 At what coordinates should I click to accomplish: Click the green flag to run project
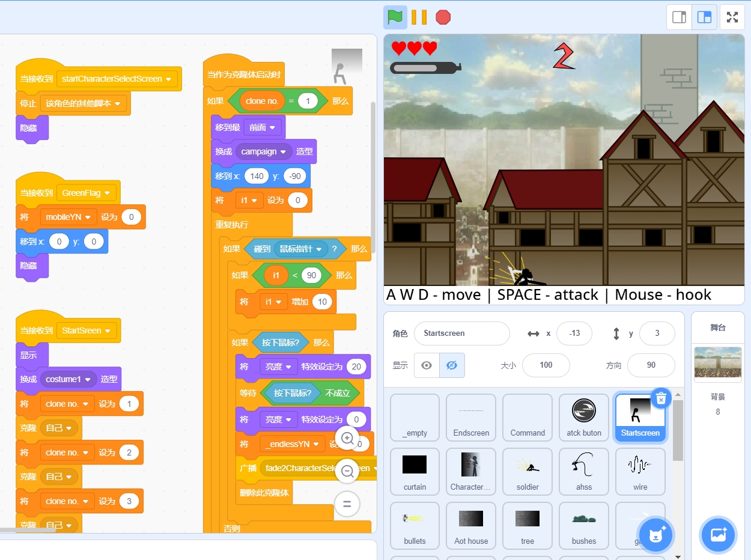point(395,17)
